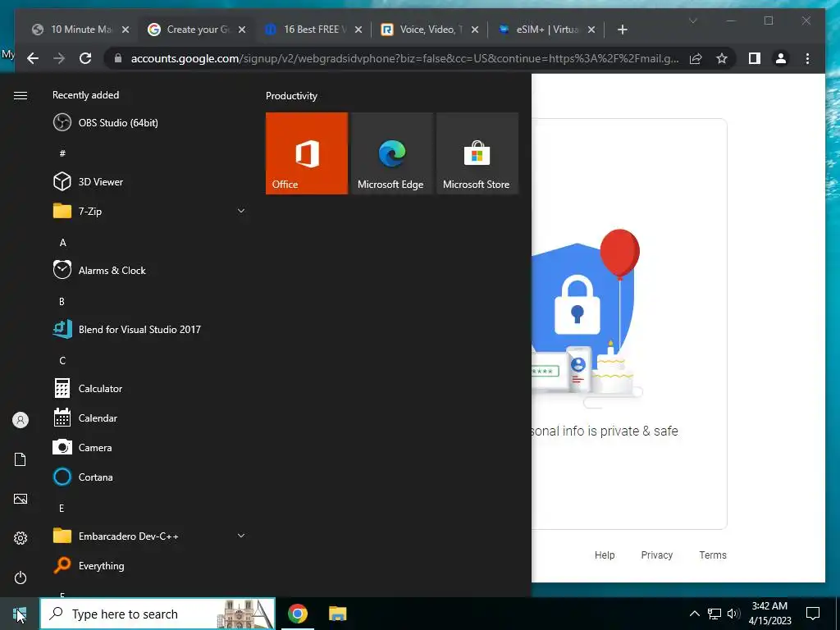Close the 10 Minute Mail tab
The height and width of the screenshot is (630, 840).
pyautogui.click(x=126, y=30)
